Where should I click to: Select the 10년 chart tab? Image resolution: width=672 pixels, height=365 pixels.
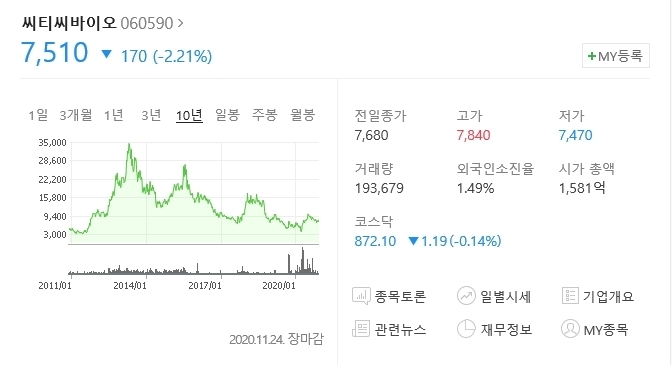(189, 115)
